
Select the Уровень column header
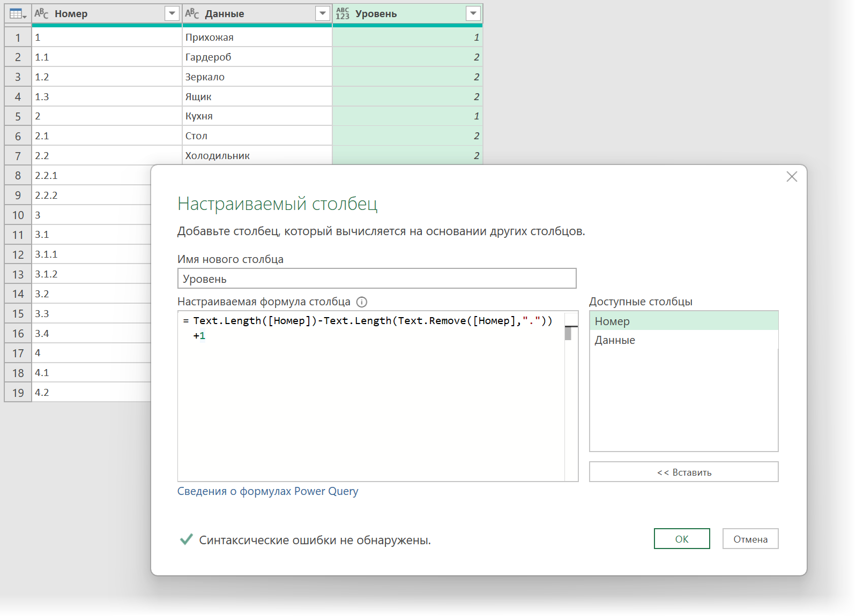(407, 13)
